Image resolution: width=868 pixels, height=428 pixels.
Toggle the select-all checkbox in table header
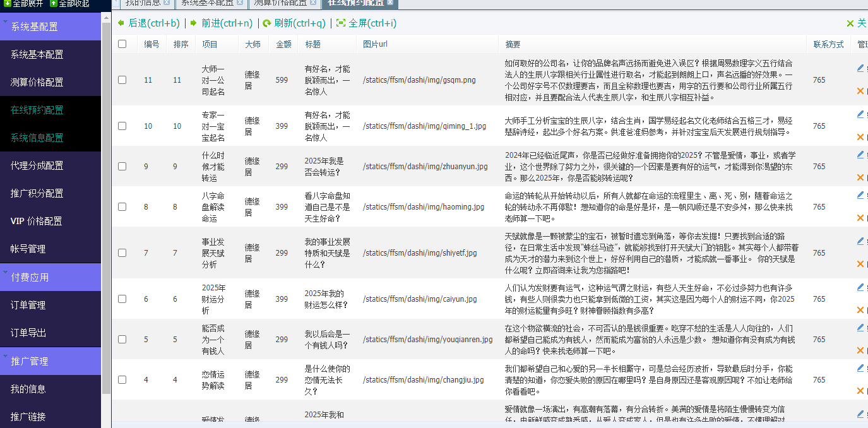click(x=122, y=44)
